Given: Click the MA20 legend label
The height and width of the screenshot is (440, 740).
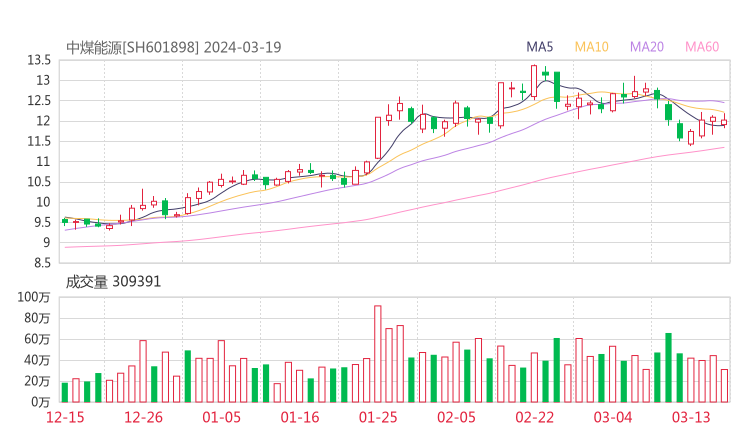Looking at the screenshot, I should click(647, 47).
